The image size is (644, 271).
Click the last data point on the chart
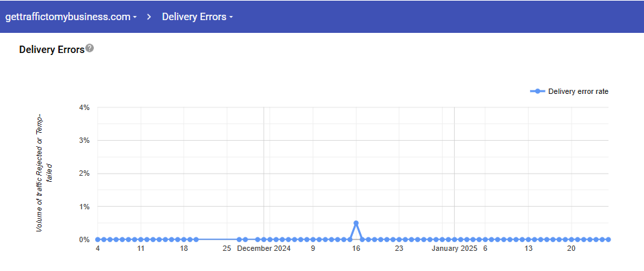coord(608,239)
